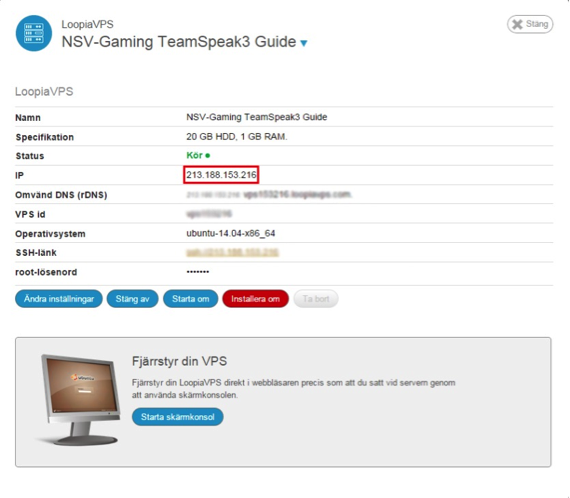
Task: Click the ubuntu-14.04-x86_64 operating system value
Action: (x=230, y=233)
